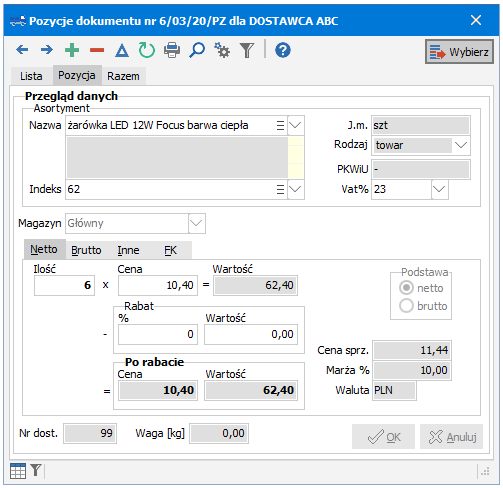Go to previous record with left arrow
The width and height of the screenshot is (503, 488).
click(x=22, y=50)
